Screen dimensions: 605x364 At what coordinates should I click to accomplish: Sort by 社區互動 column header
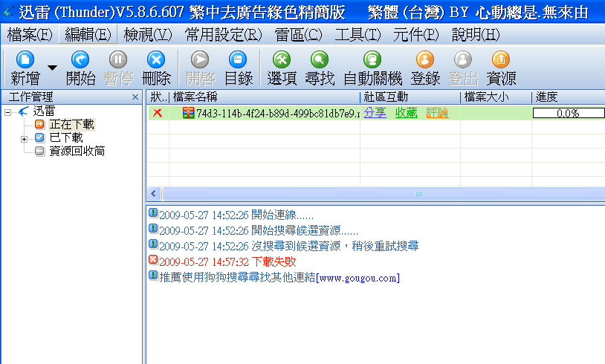(x=410, y=97)
